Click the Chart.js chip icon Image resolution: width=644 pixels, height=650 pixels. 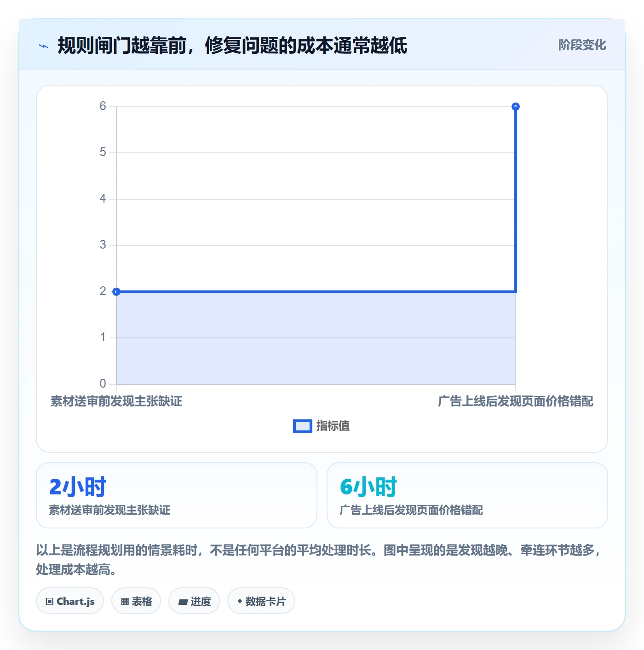[50, 601]
